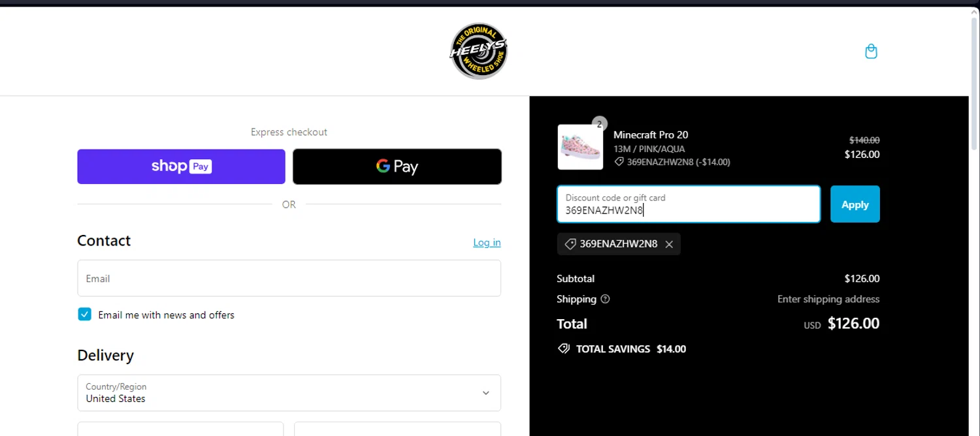
Task: Apply the discount code
Action: point(855,204)
